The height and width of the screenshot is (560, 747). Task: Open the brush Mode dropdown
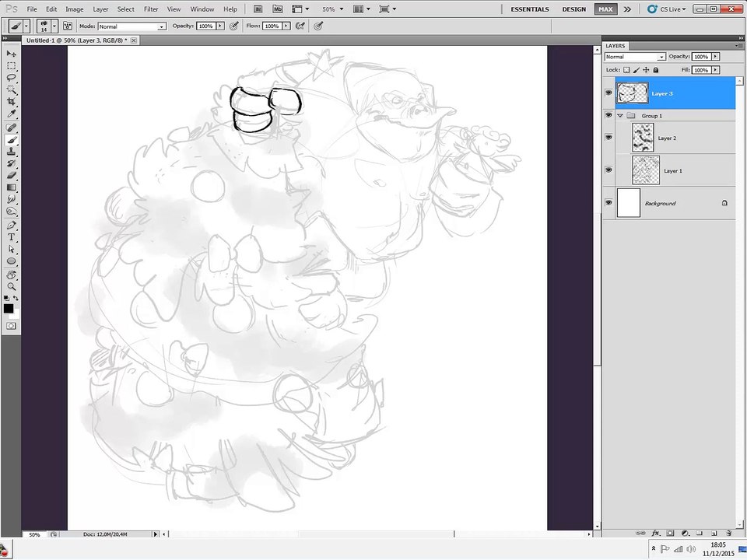pyautogui.click(x=132, y=26)
